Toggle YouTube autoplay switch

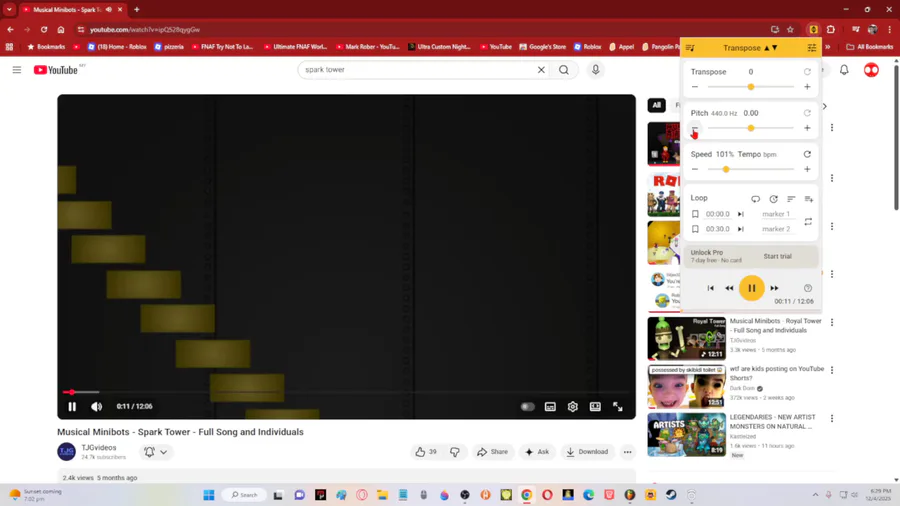527,406
